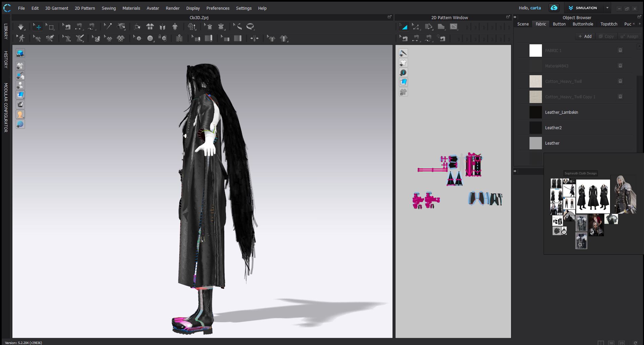Open the LIBRARY side panel
The image size is (644, 345).
click(x=6, y=31)
